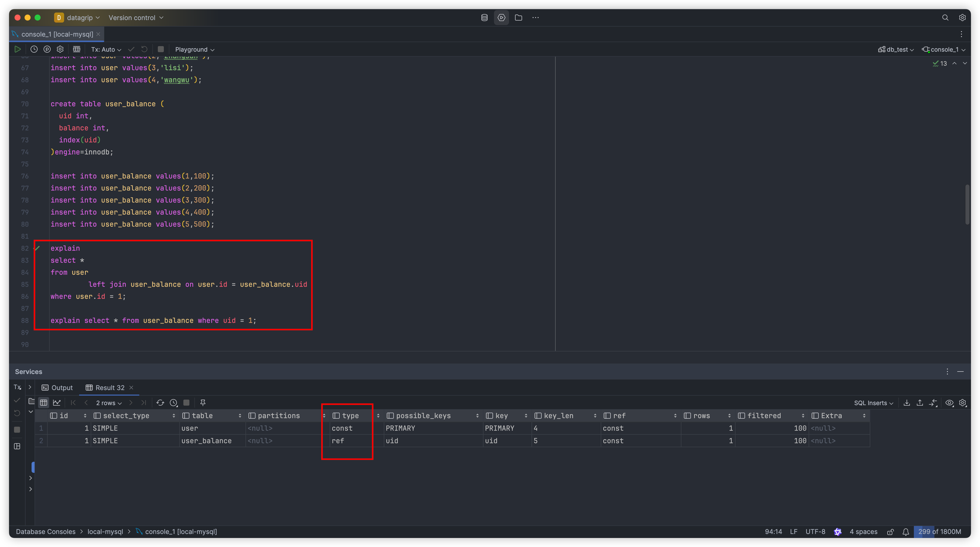Switch to Output tab
The image size is (980, 547).
click(57, 388)
